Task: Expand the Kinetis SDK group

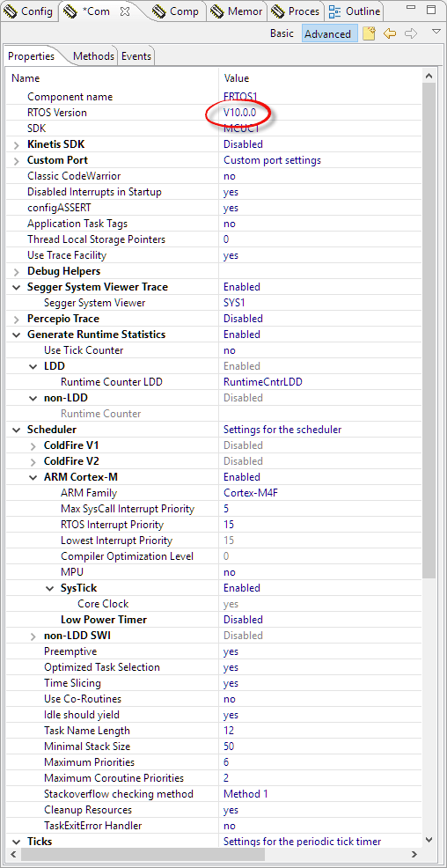Action: (x=16, y=144)
